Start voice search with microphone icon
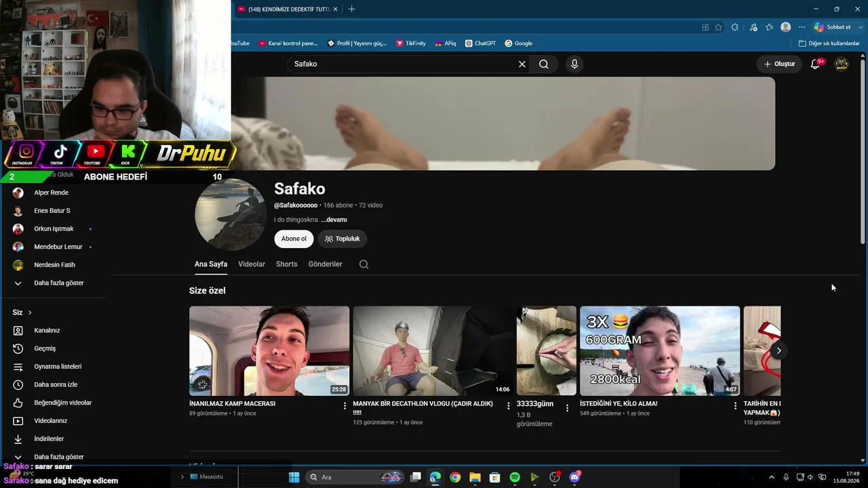This screenshot has width=868, height=488. 574,64
